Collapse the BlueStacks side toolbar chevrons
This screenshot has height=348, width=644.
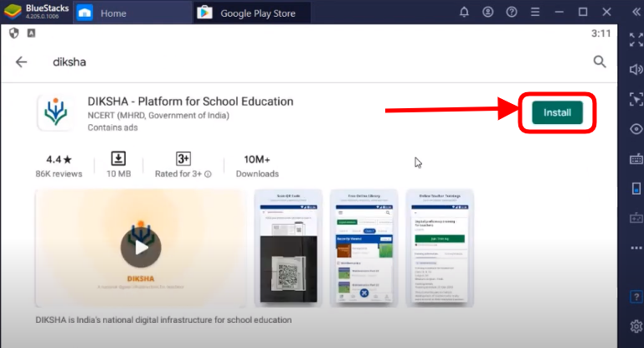[636, 12]
